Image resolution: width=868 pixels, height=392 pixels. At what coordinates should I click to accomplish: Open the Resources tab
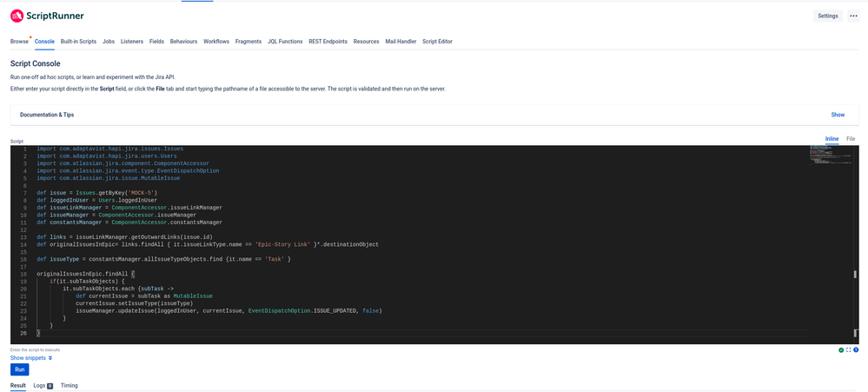point(366,42)
